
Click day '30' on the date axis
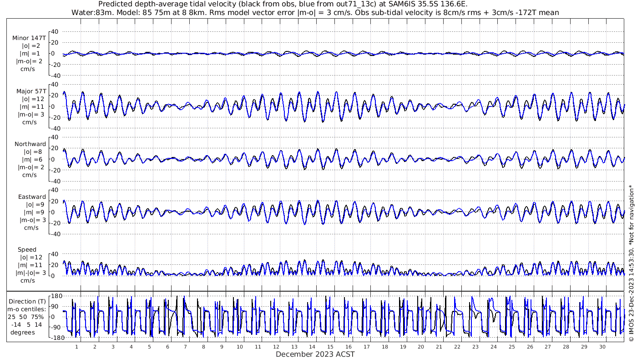[x=602, y=347]
